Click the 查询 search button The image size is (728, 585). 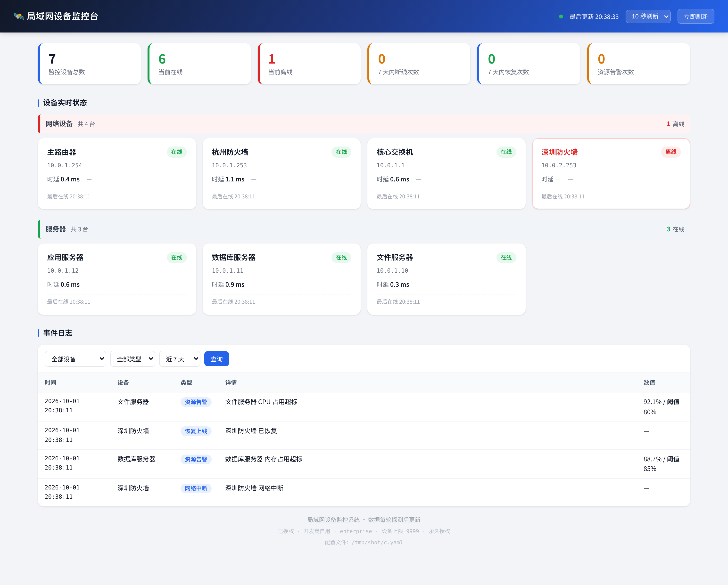pos(216,359)
